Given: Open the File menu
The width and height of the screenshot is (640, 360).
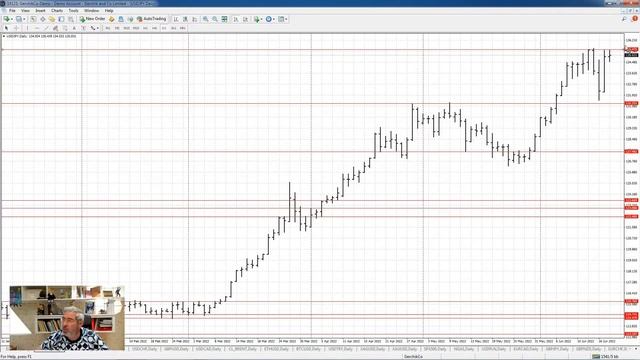Looking at the screenshot, I should (x=12, y=11).
